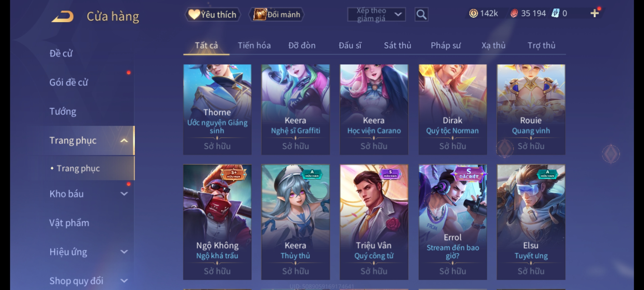Open Gói đề cử in the sidebar

68,82
